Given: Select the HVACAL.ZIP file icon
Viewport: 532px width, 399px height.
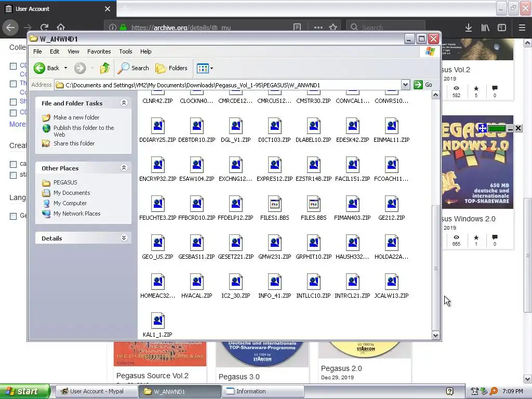Looking at the screenshot, I should [197, 282].
